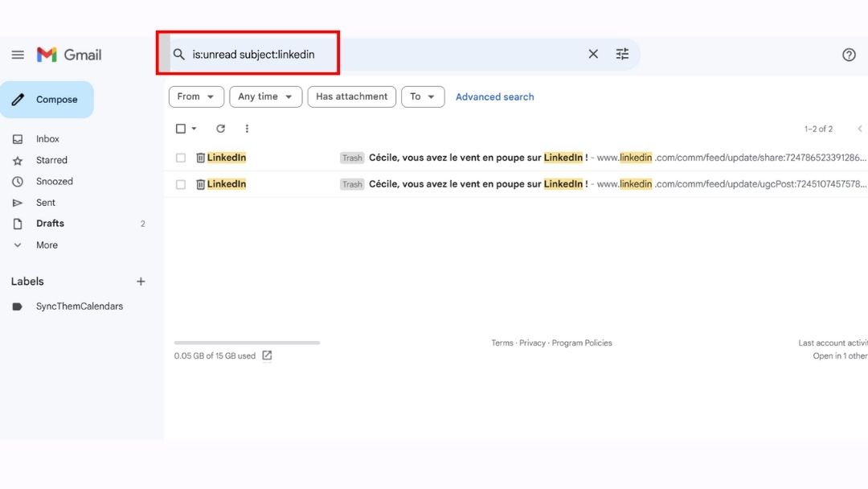Open the SyncThemCalendars label

(79, 306)
